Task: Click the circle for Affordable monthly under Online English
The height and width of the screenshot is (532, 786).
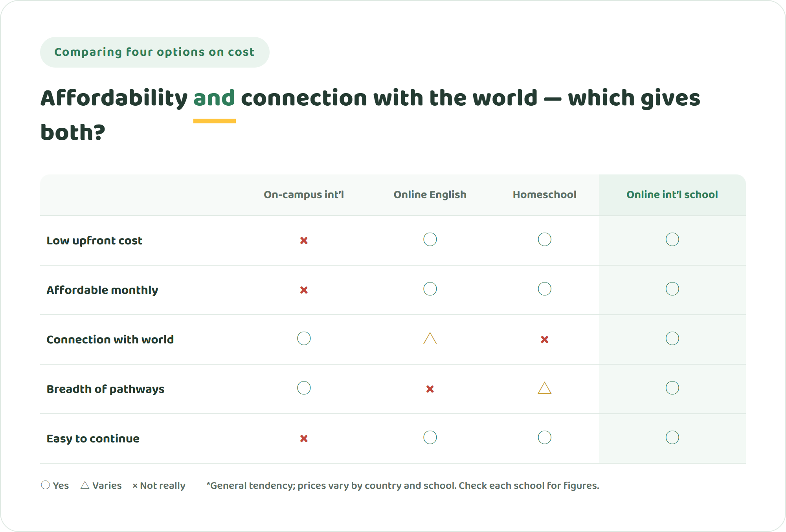Action: 430,289
